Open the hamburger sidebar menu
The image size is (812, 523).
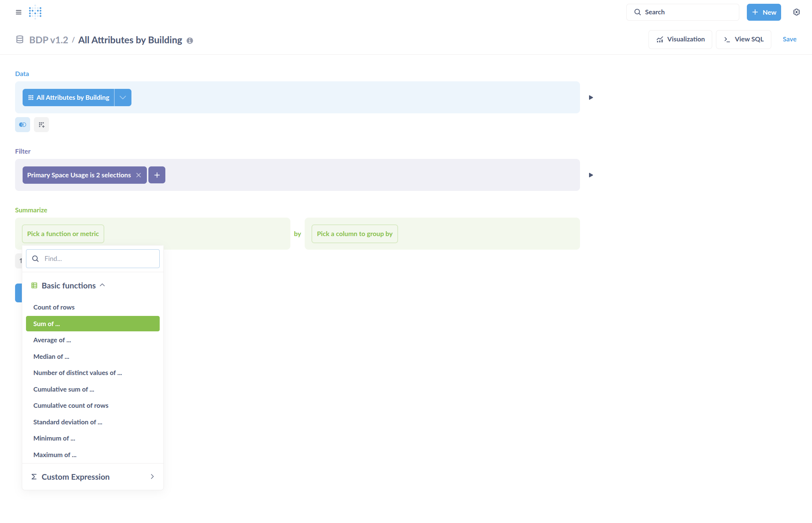click(x=18, y=12)
